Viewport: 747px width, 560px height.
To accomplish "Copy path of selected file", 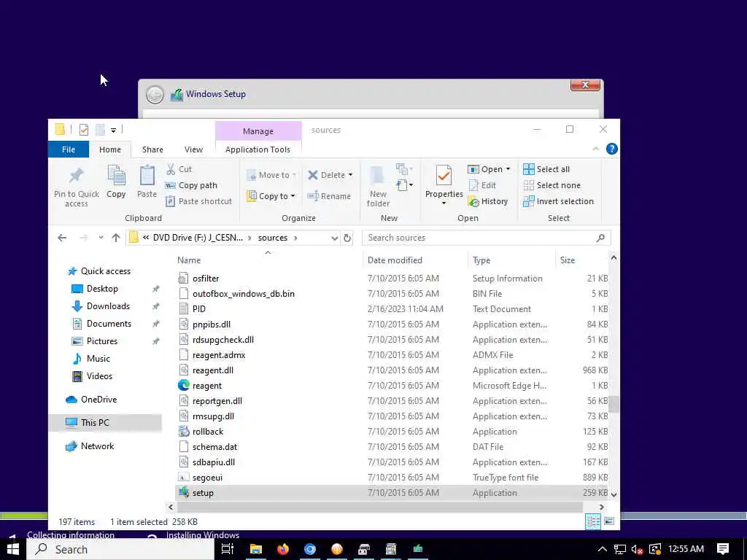I will (x=192, y=185).
